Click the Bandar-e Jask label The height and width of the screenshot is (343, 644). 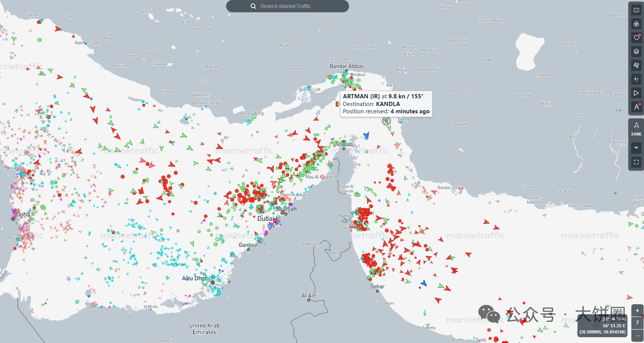point(451,188)
